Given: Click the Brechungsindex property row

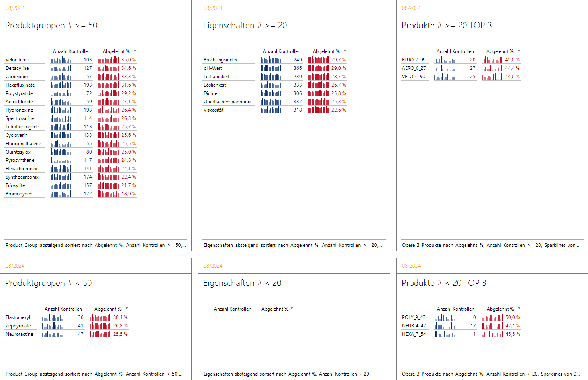Looking at the screenshot, I should (x=220, y=60).
